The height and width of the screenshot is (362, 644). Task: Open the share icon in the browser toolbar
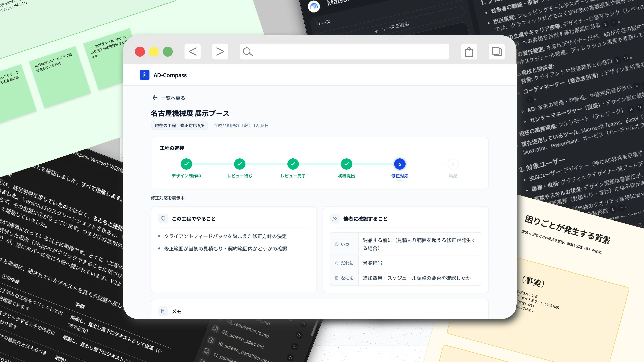(x=469, y=52)
